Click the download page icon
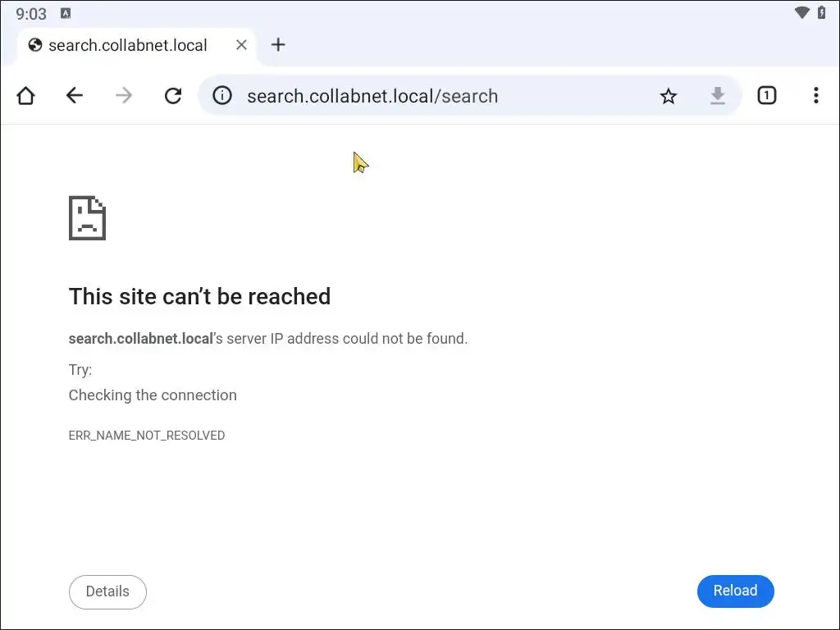The height and width of the screenshot is (630, 840). pyautogui.click(x=718, y=96)
